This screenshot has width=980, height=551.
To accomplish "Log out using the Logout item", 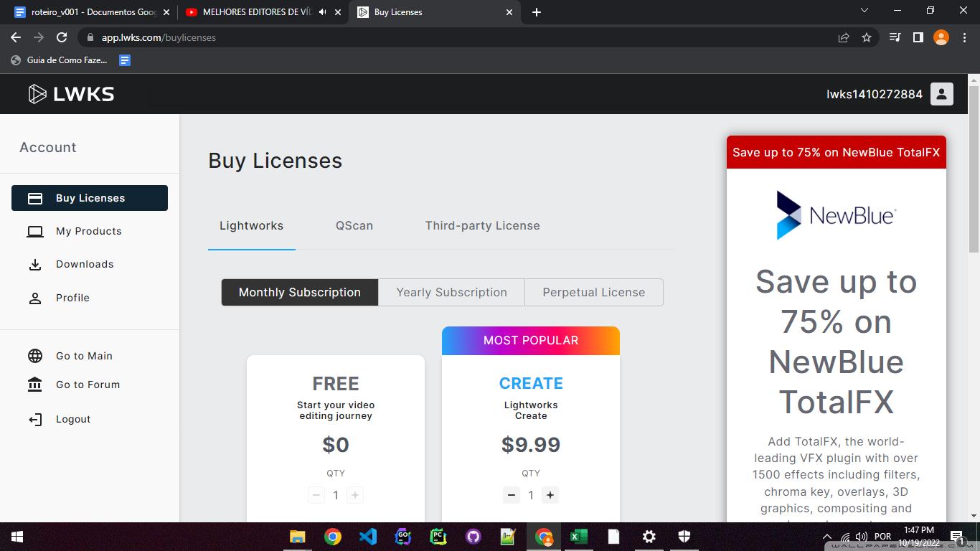I will (x=73, y=419).
